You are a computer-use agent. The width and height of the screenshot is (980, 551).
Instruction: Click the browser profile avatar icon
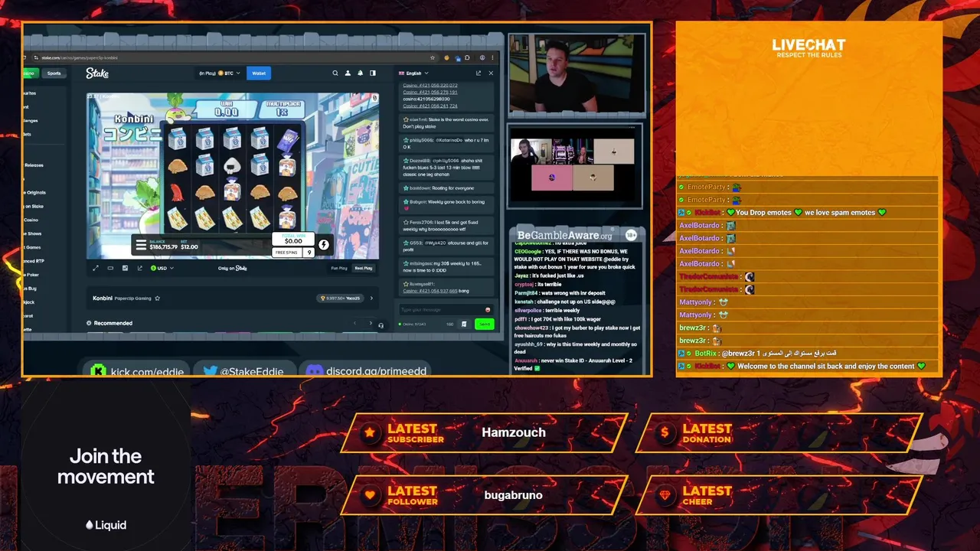(482, 57)
